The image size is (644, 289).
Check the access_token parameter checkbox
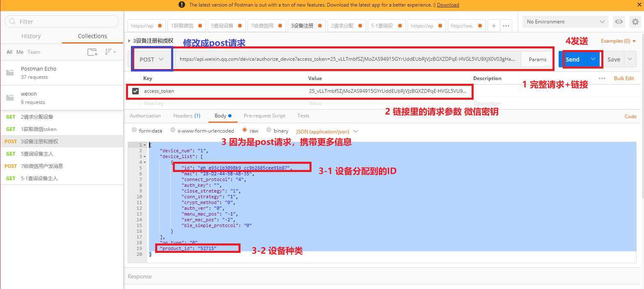135,91
